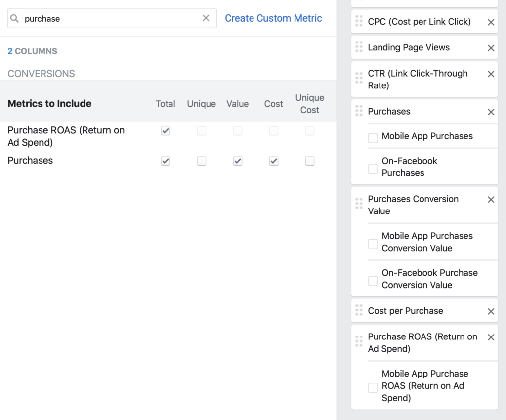This screenshot has height=420, width=506.
Task: Uncheck Total for Purchase ROAS
Action: click(x=166, y=131)
